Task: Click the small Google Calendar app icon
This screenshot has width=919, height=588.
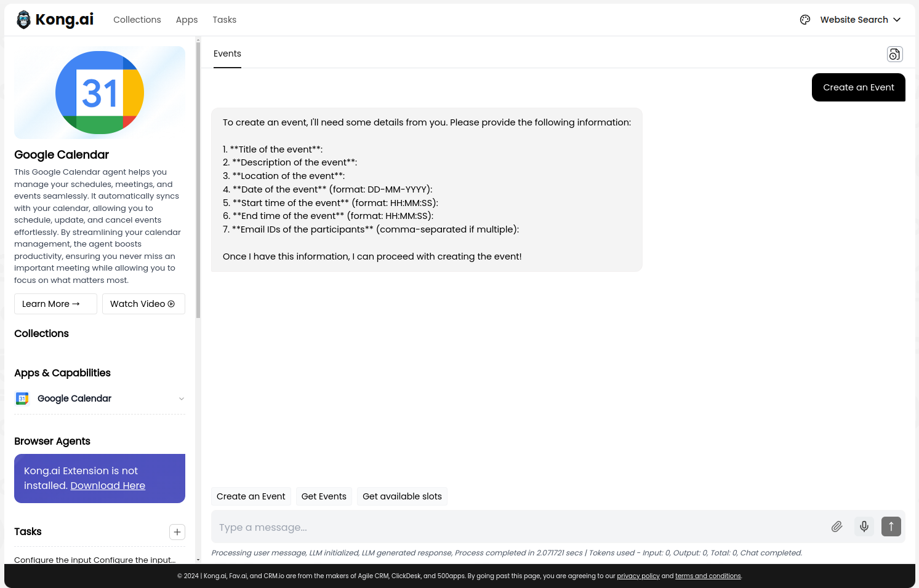Action: [22, 399]
